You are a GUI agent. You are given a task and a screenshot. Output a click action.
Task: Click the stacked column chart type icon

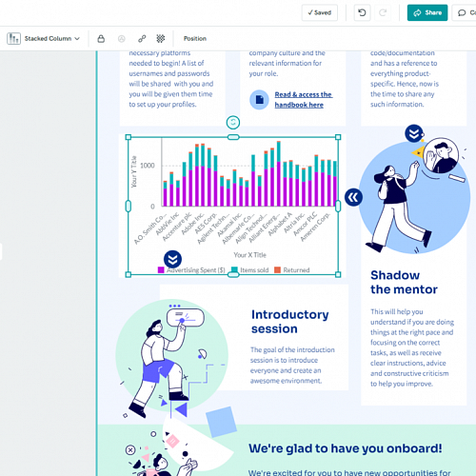click(x=13, y=38)
